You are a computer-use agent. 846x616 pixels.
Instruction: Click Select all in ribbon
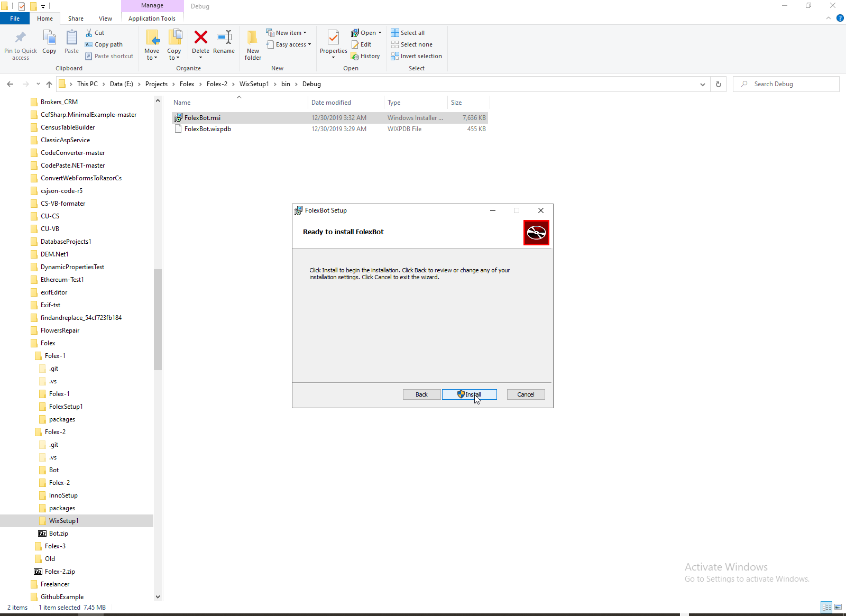(408, 33)
